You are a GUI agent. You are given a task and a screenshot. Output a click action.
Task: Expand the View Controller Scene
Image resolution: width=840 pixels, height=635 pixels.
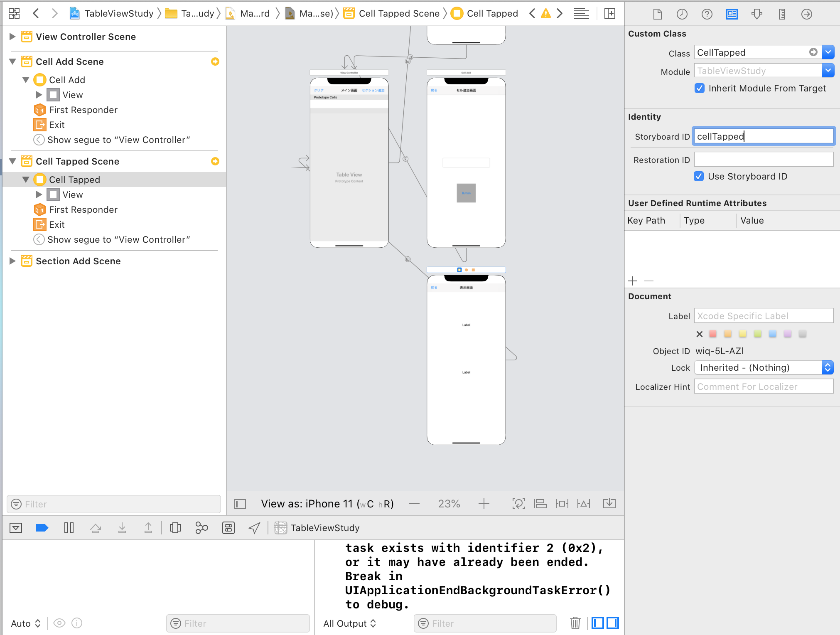point(12,37)
